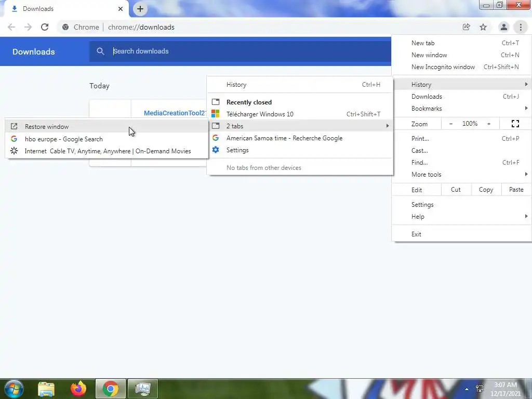Select Downloads in the Chrome menu
532x399 pixels.
click(461, 96)
